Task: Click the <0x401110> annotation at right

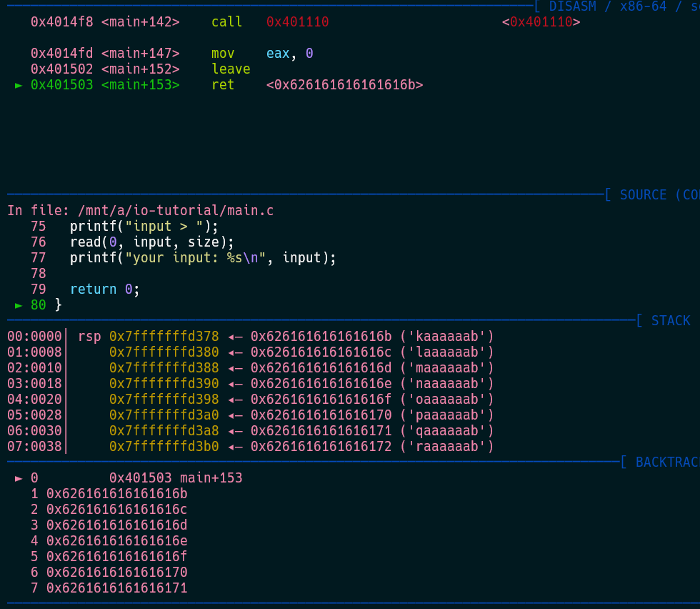Action: 541,22
